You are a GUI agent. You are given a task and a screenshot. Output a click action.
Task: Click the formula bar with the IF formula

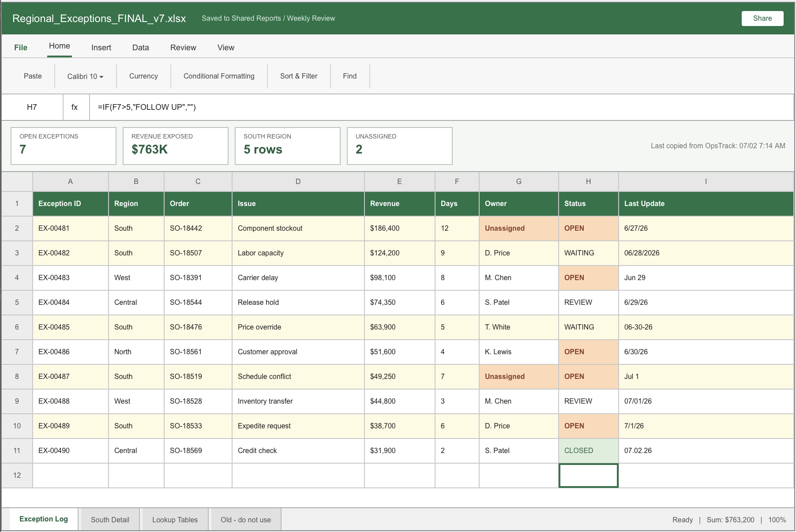(441, 107)
